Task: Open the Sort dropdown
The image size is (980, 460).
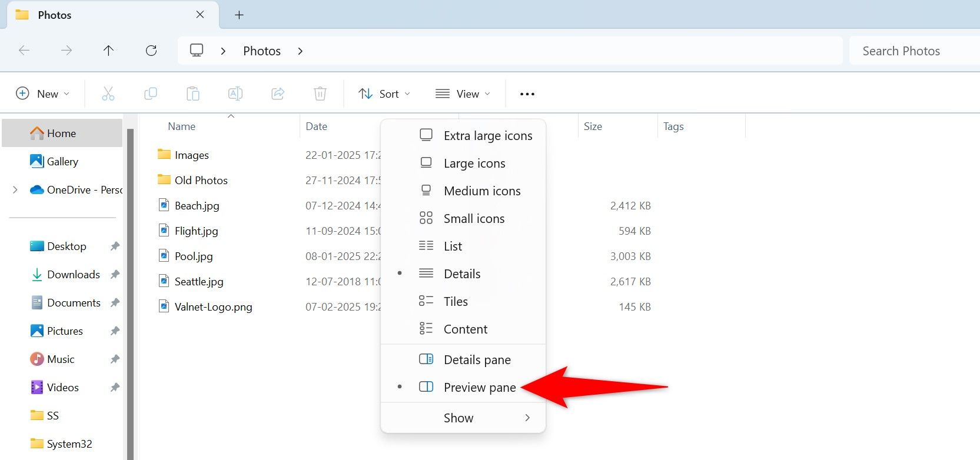Action: 385,94
